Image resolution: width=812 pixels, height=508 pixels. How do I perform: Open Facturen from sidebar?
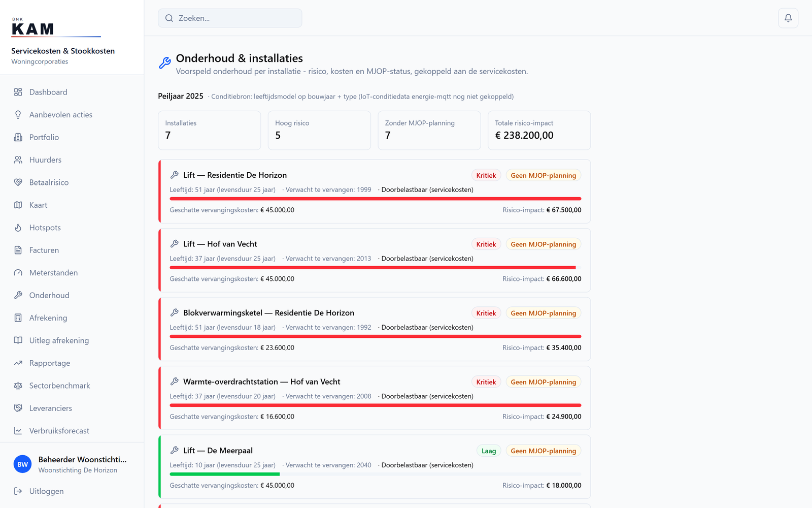[x=72, y=250]
